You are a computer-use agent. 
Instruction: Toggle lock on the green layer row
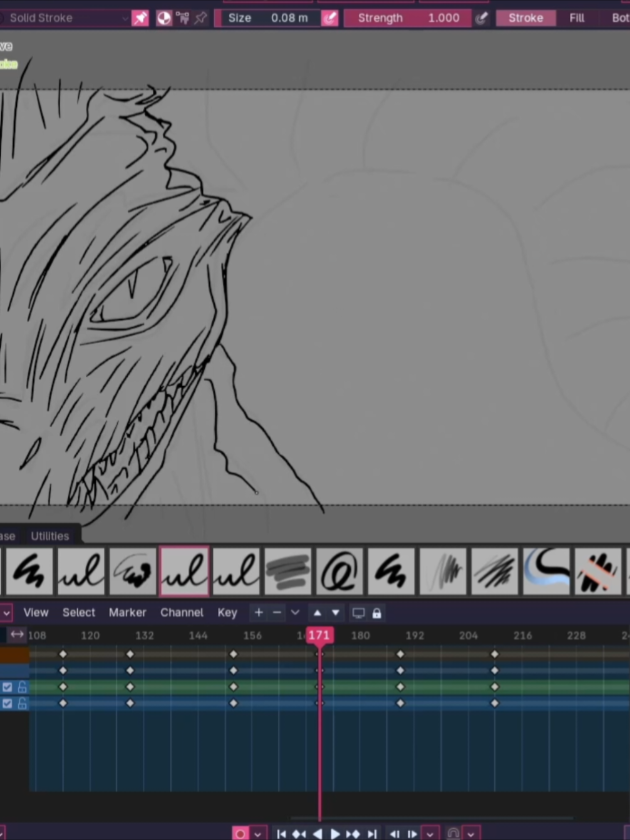click(x=23, y=687)
